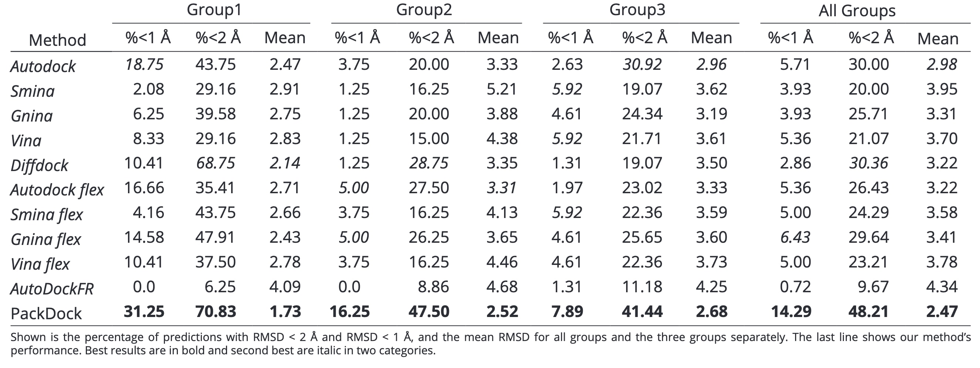Select the PackDock row label

pos(46,314)
